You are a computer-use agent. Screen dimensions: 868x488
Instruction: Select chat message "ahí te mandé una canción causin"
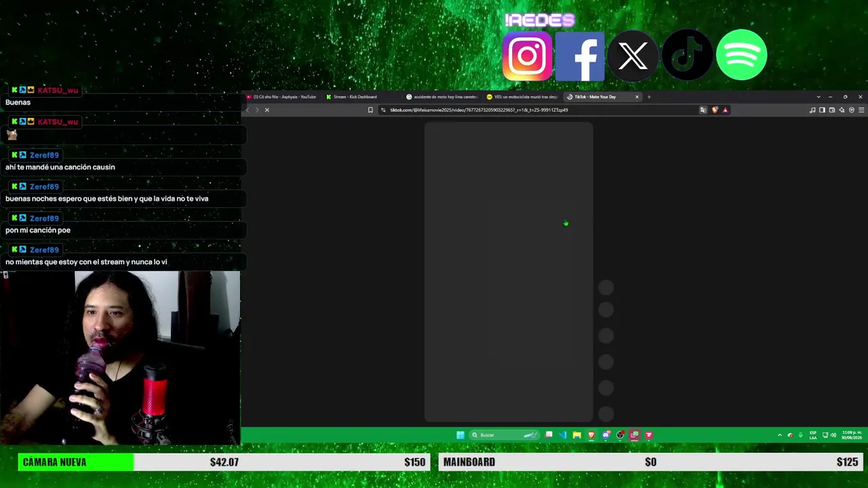pyautogui.click(x=60, y=167)
